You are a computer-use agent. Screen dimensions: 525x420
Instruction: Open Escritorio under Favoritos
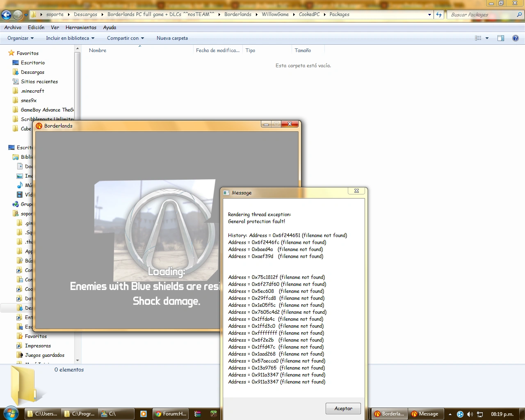pyautogui.click(x=33, y=63)
